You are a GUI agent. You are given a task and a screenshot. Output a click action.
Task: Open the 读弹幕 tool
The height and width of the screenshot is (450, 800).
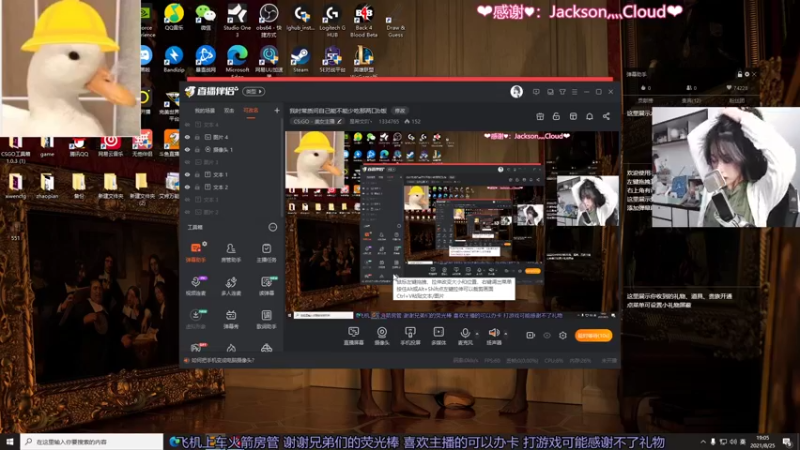tap(266, 286)
